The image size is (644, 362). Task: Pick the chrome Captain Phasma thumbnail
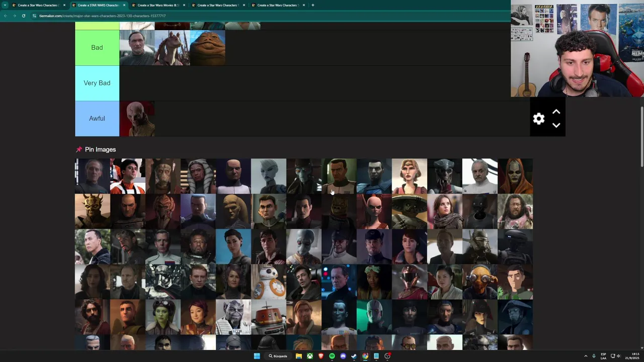tap(163, 282)
